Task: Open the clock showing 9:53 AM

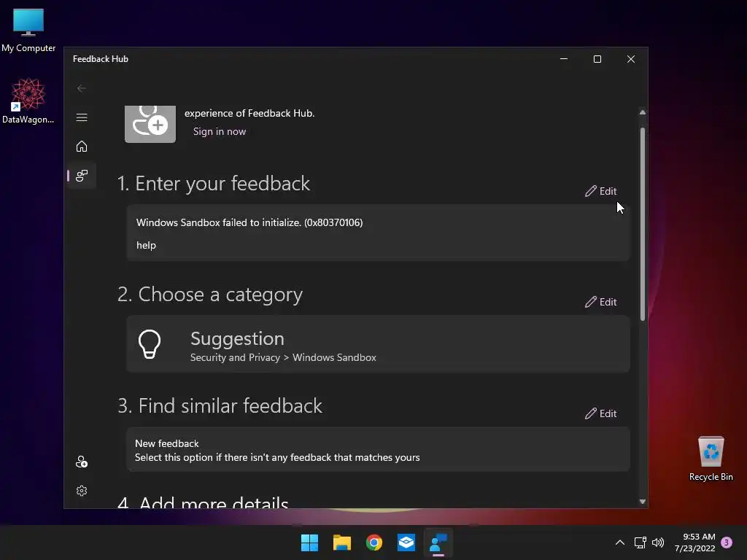Action: point(694,542)
